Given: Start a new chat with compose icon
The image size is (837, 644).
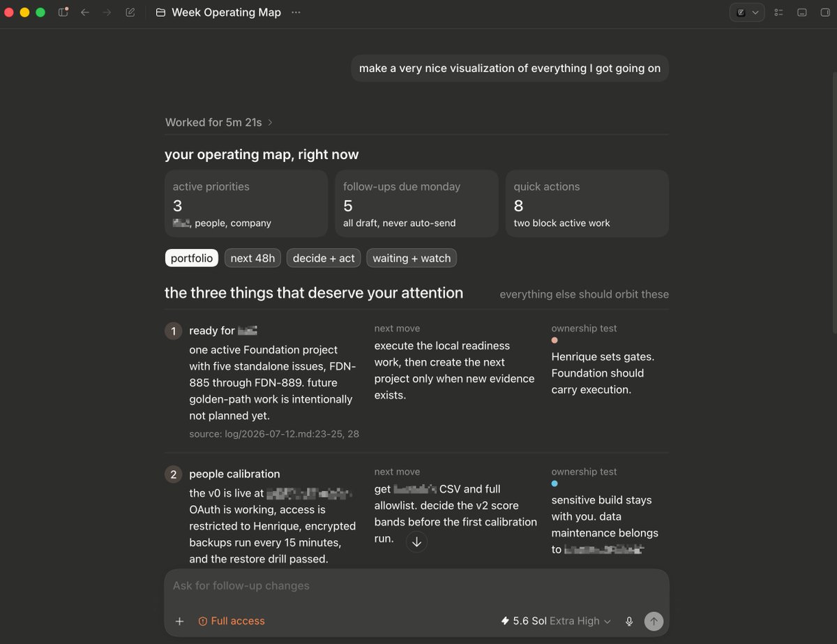Looking at the screenshot, I should click(130, 13).
